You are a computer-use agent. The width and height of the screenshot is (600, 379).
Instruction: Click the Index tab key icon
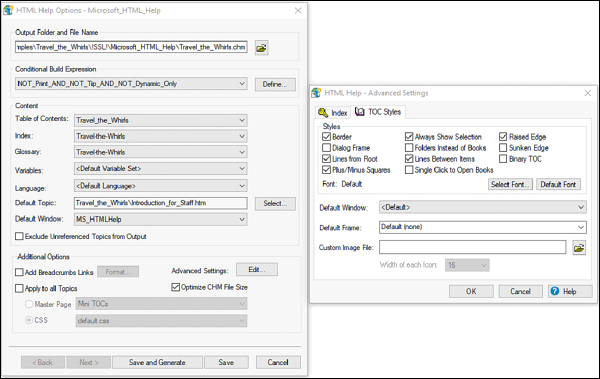coord(323,113)
